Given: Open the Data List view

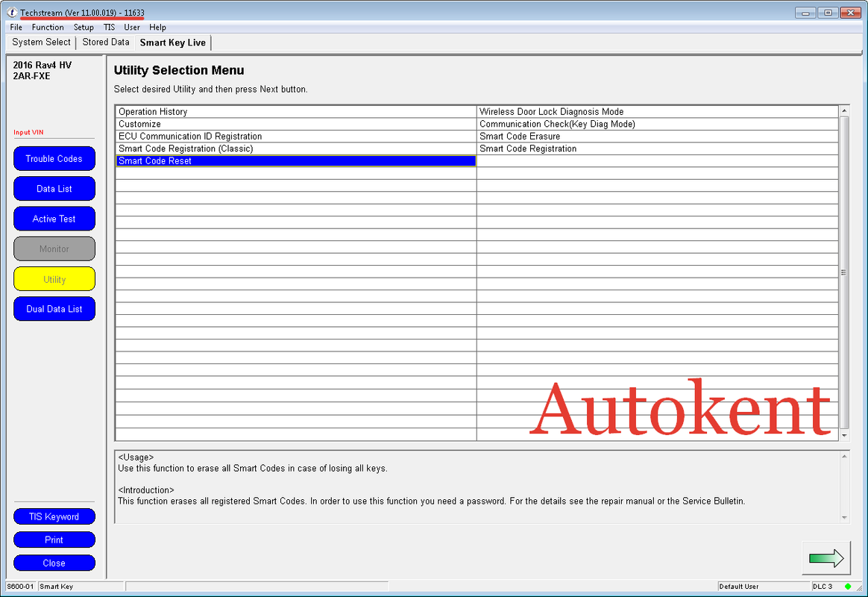Looking at the screenshot, I should coord(54,188).
